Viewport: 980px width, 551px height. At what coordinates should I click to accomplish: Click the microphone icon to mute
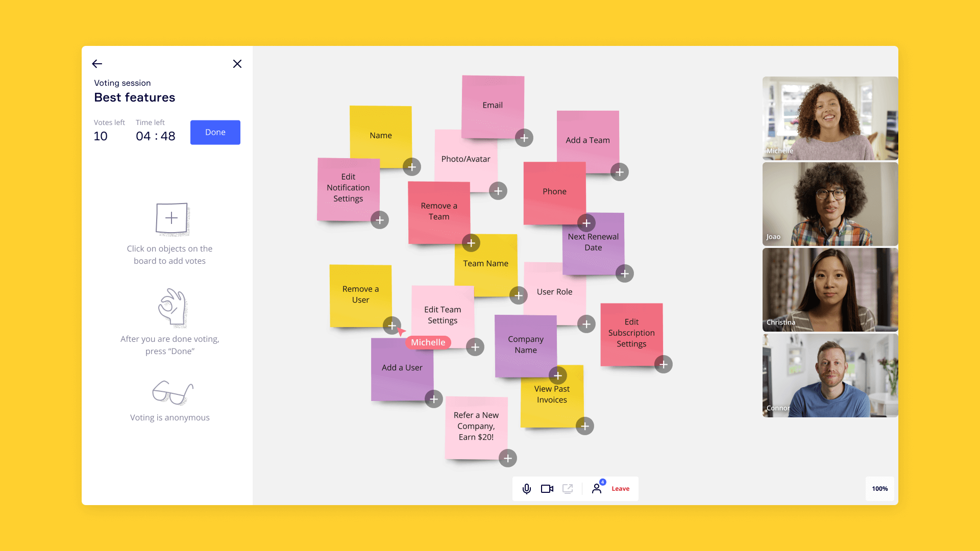click(528, 488)
